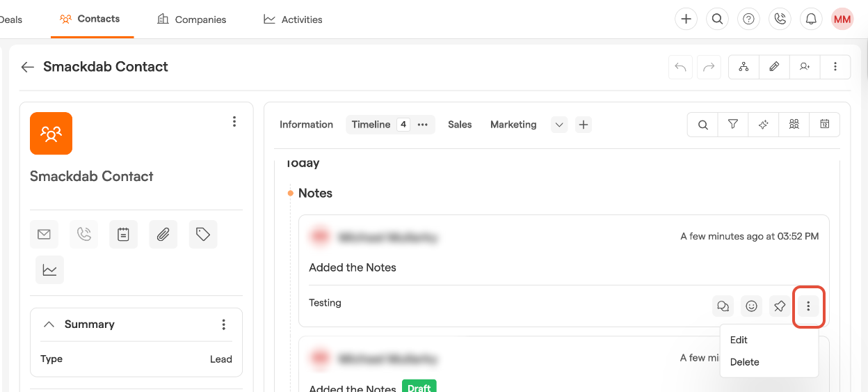Click the attachment paperclip icon

(163, 235)
